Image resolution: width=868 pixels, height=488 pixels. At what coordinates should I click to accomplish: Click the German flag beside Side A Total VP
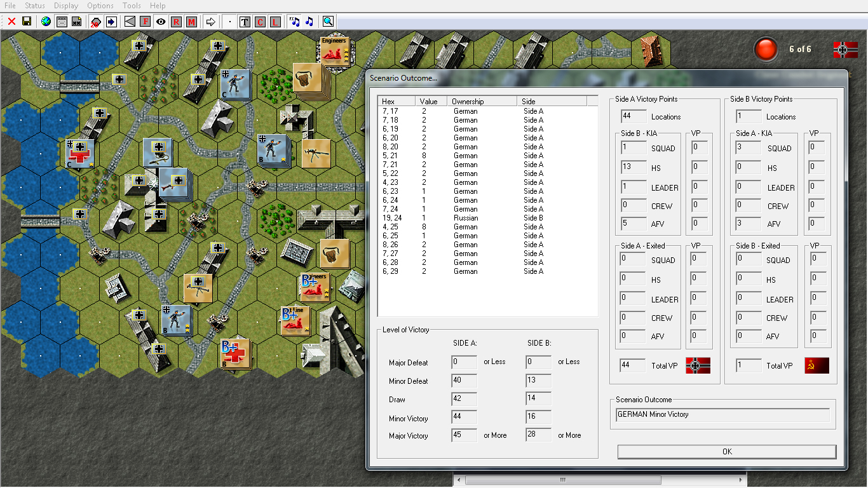pyautogui.click(x=698, y=365)
